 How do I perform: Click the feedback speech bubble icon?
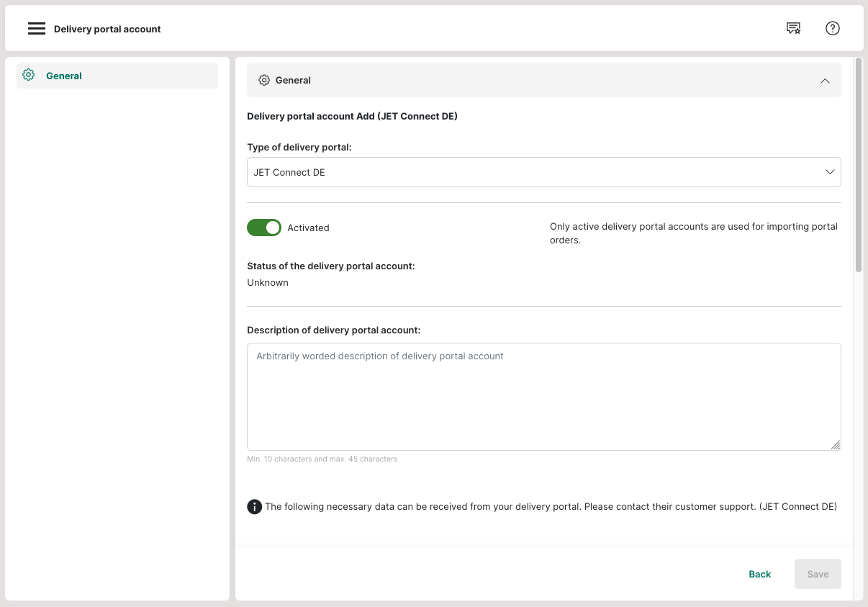coord(793,29)
